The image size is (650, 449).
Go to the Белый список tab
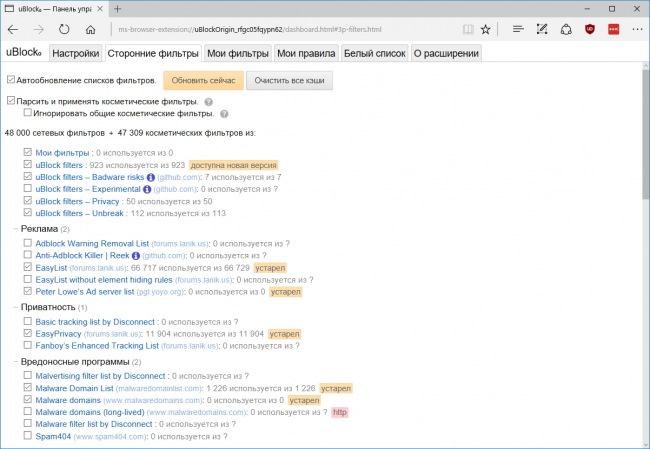pyautogui.click(x=375, y=53)
